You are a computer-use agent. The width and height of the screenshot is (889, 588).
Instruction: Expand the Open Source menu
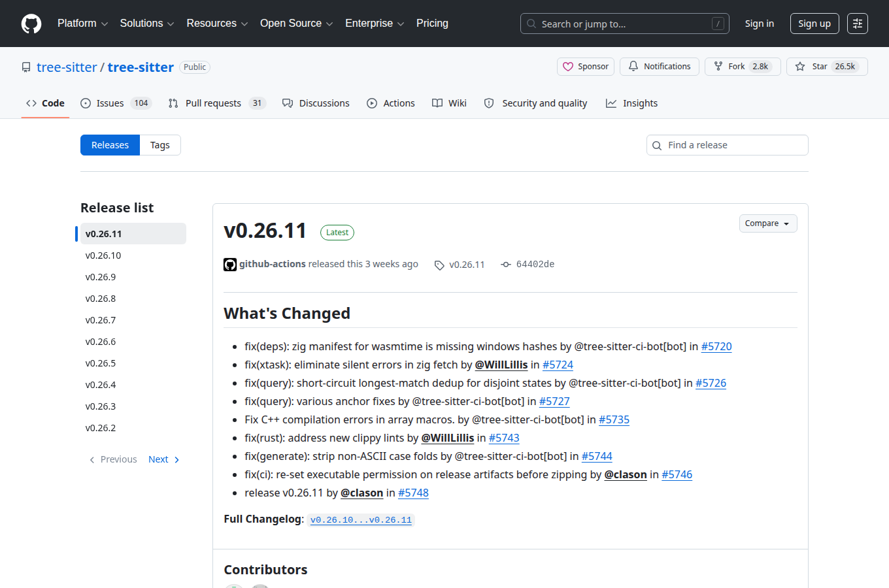click(297, 24)
